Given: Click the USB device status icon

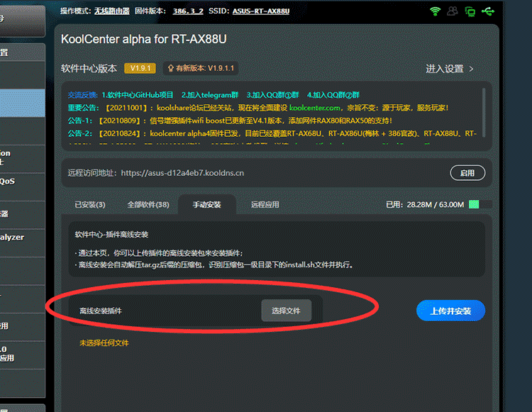Looking at the screenshot, I should click(488, 12).
